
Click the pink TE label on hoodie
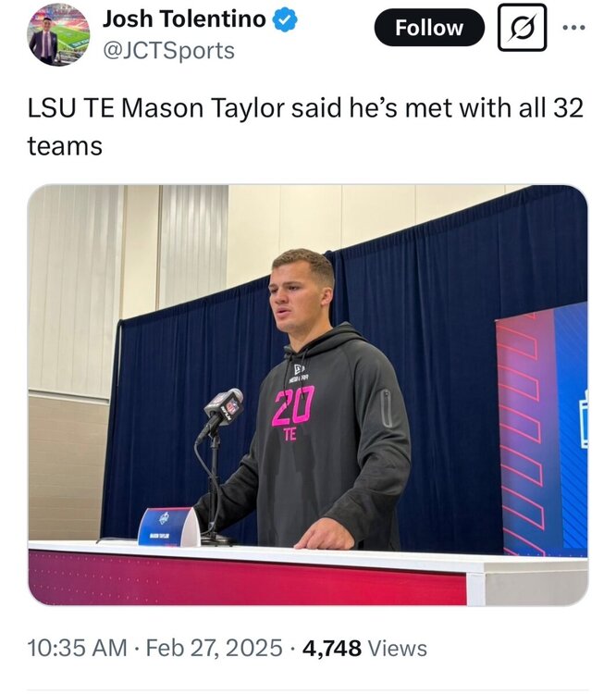coord(290,434)
